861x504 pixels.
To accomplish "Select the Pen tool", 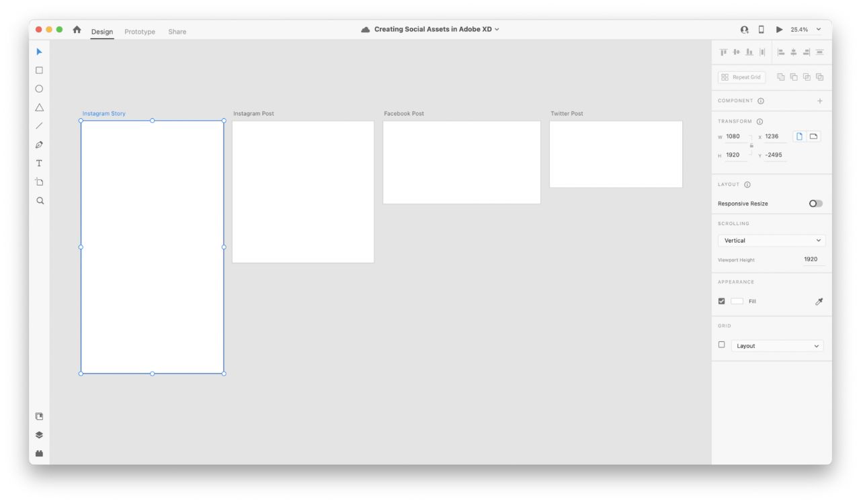I will tap(39, 144).
